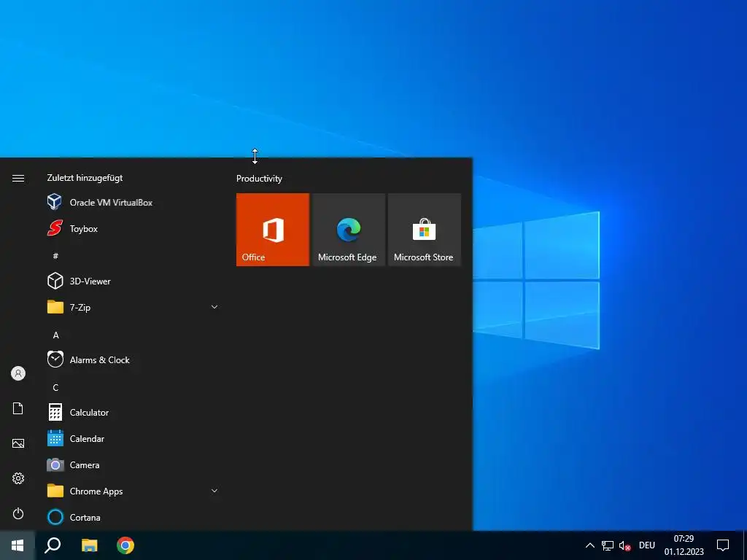Open the Microsoft Store tile

pos(424,230)
